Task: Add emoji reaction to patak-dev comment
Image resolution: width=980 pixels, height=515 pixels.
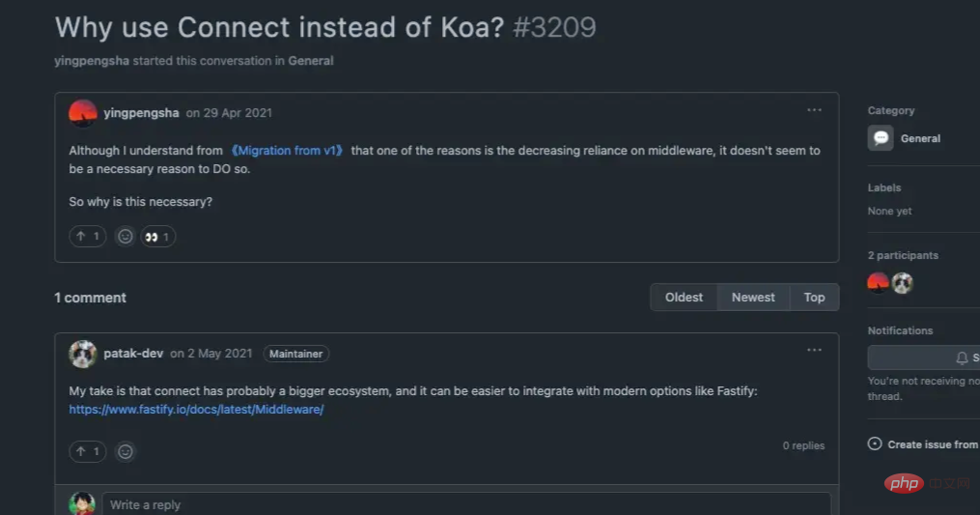Action: coord(125,451)
